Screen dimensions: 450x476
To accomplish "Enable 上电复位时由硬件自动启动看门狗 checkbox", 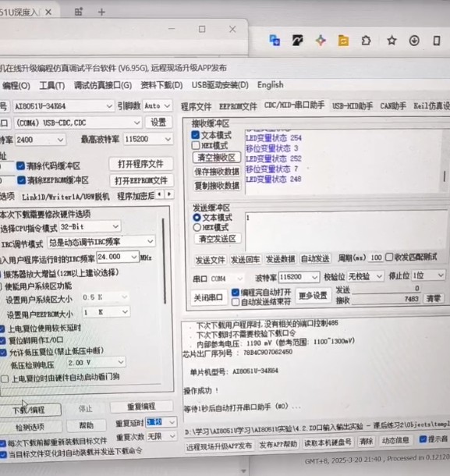I will click(5, 378).
